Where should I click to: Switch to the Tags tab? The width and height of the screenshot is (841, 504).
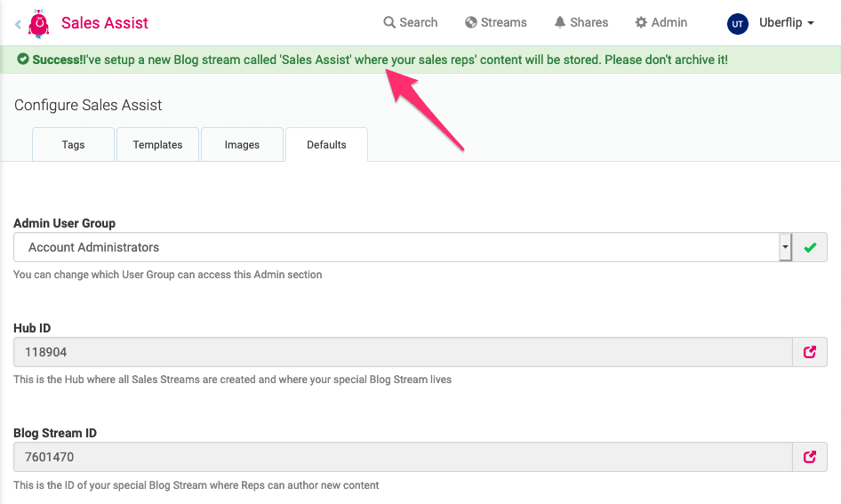(x=74, y=145)
